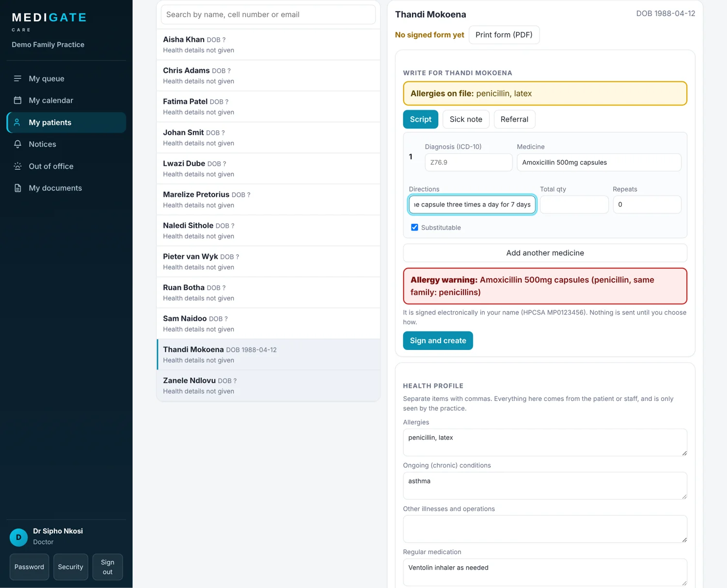Select patient Chris Adams
The width and height of the screenshot is (727, 588).
pos(268,76)
